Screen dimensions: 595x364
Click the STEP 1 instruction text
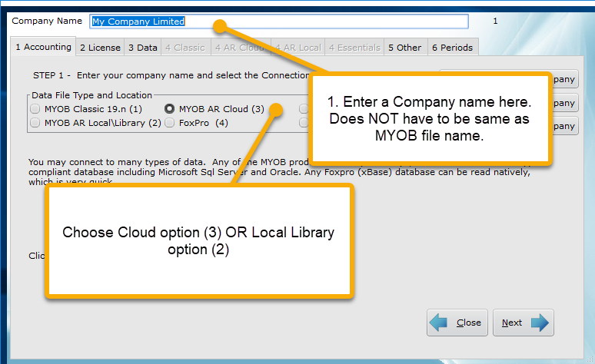171,75
